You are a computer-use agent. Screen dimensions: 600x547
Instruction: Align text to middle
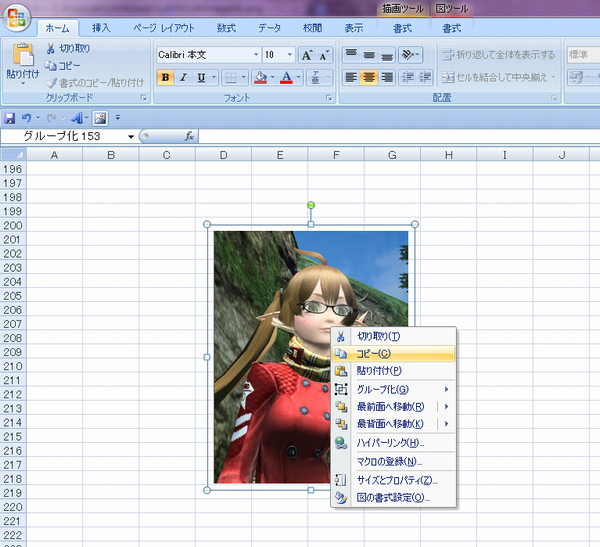click(x=369, y=55)
